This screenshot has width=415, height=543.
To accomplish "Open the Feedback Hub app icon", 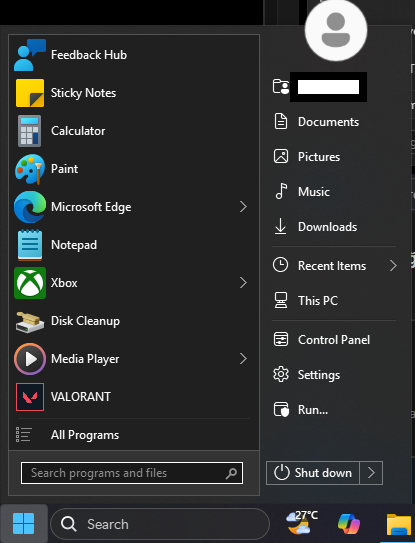I will click(x=30, y=55).
